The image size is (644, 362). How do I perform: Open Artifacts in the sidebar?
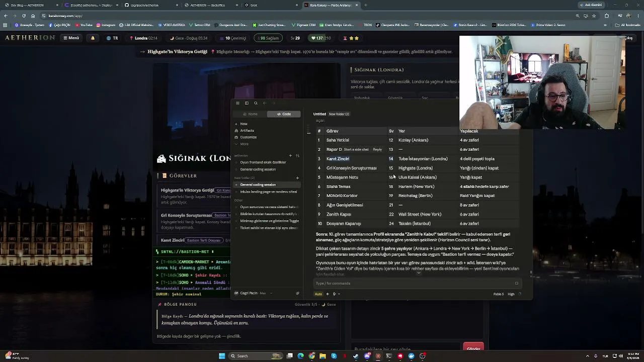247,130
